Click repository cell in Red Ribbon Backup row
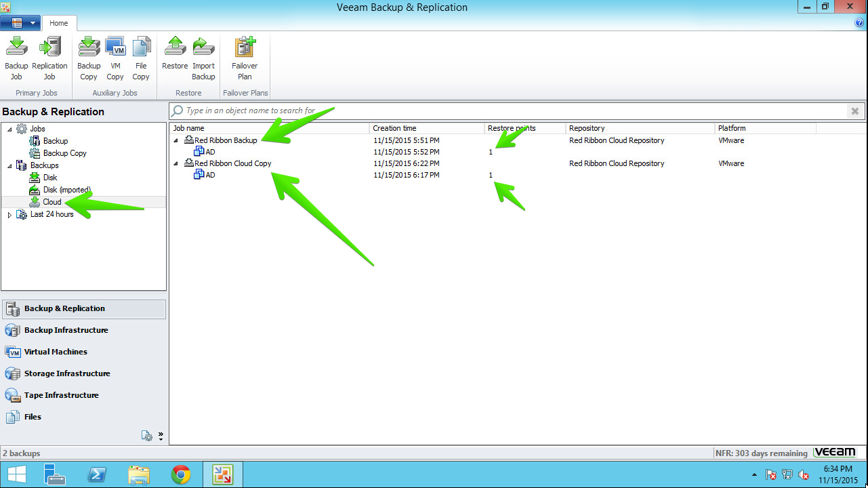The width and height of the screenshot is (868, 488). pos(617,140)
